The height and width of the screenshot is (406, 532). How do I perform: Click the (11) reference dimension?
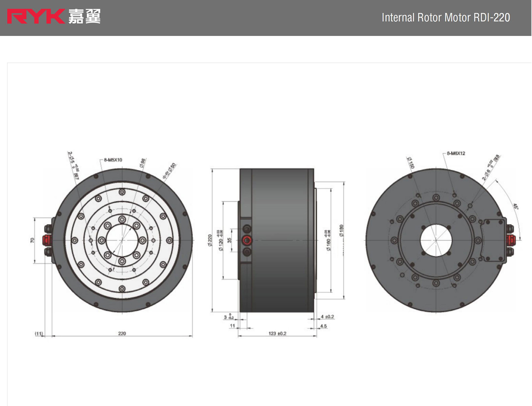39,334
